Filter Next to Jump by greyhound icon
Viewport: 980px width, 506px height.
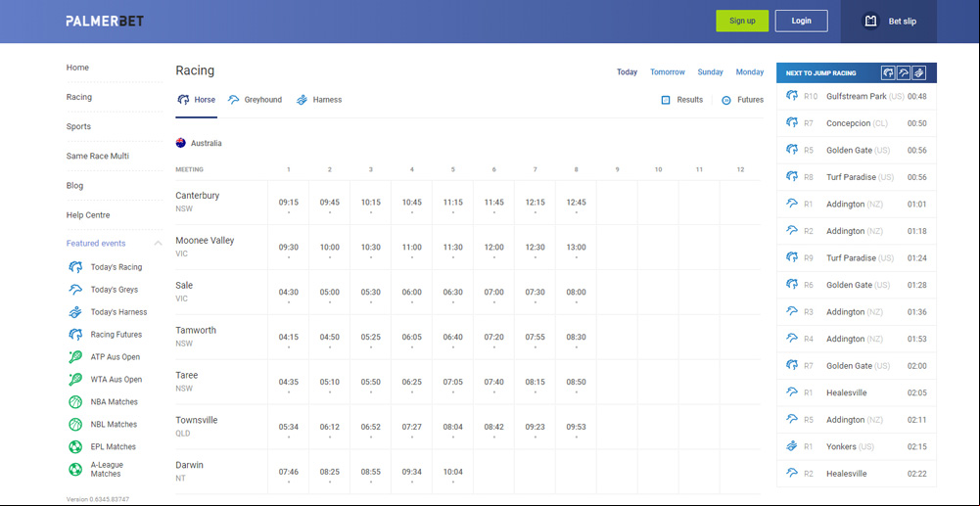(x=903, y=73)
